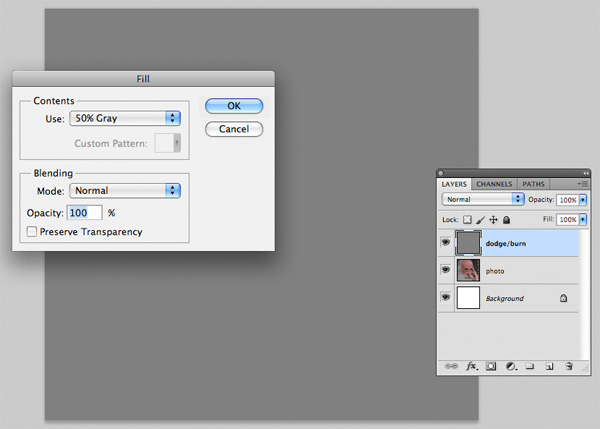Open the layer style fx menu
This screenshot has height=429, width=600.
pyautogui.click(x=472, y=366)
